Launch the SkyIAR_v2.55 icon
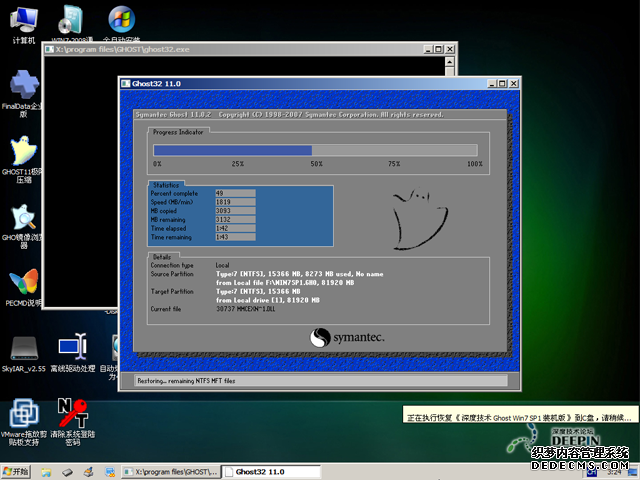Image resolution: width=640 pixels, height=480 pixels. 24,353
